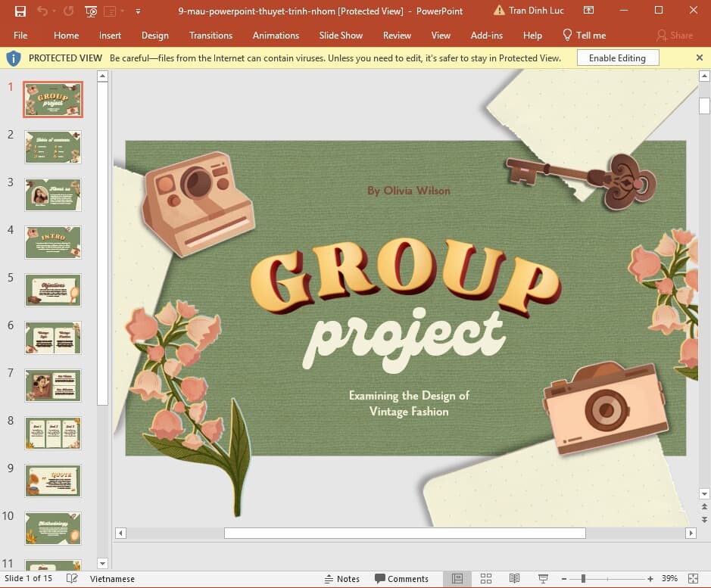Viewport: 711px width, 588px height.
Task: Select the Normal view icon
Action: tap(458, 579)
